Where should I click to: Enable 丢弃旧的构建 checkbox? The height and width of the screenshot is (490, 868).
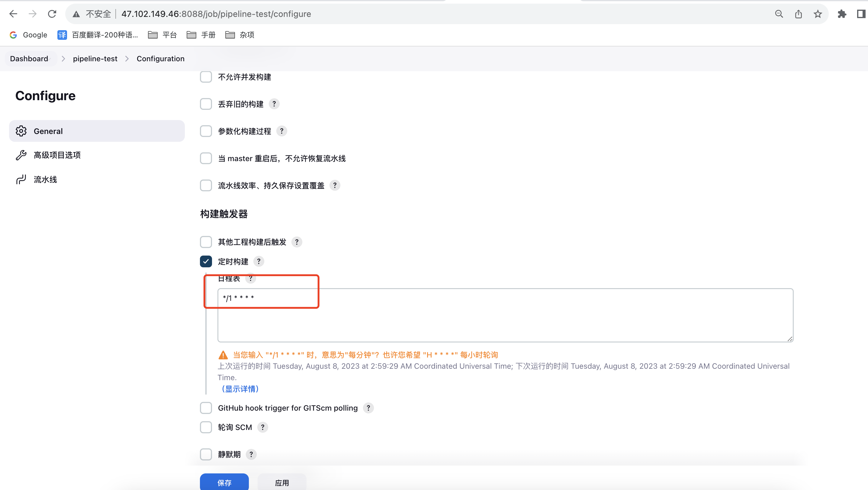click(206, 104)
